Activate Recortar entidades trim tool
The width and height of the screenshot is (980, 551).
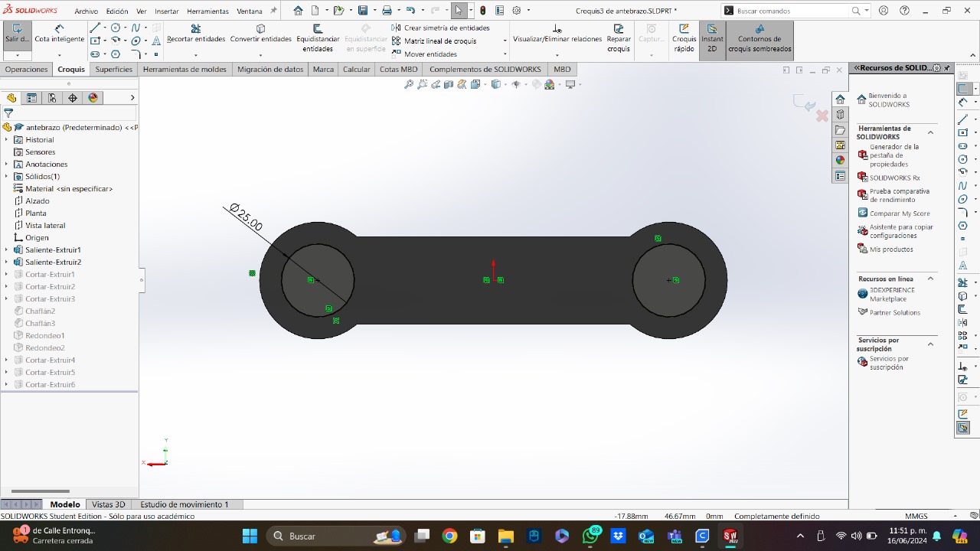pyautogui.click(x=196, y=34)
